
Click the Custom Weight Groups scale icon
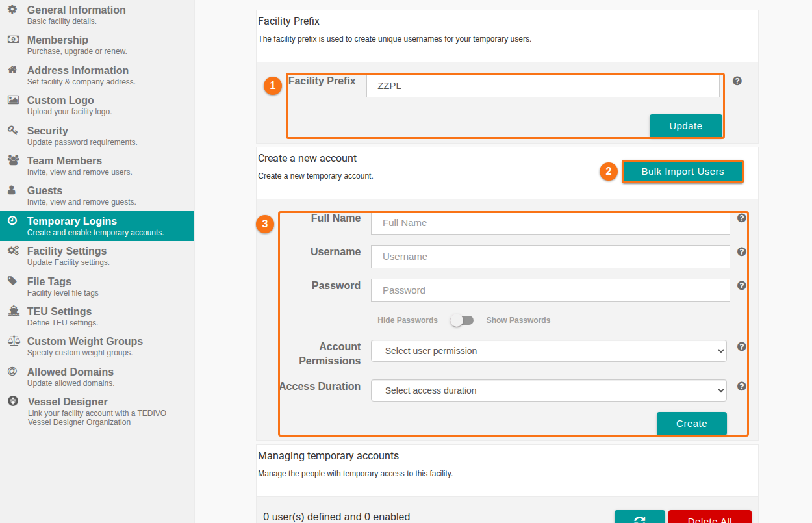coord(14,341)
